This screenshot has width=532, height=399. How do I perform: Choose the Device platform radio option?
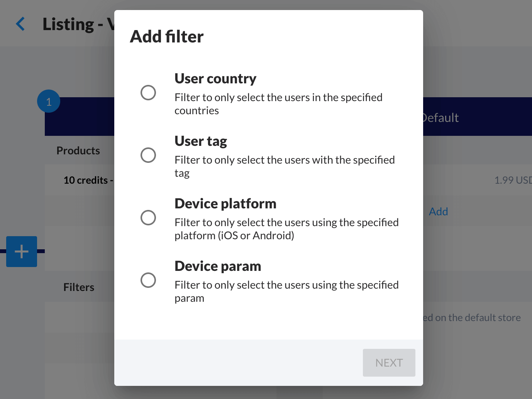click(148, 218)
